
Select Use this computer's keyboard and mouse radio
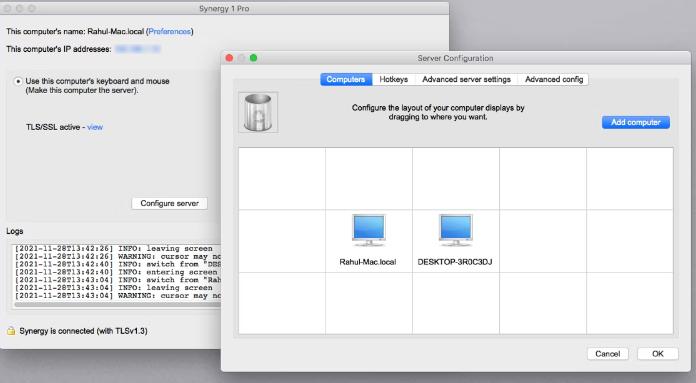(x=18, y=81)
